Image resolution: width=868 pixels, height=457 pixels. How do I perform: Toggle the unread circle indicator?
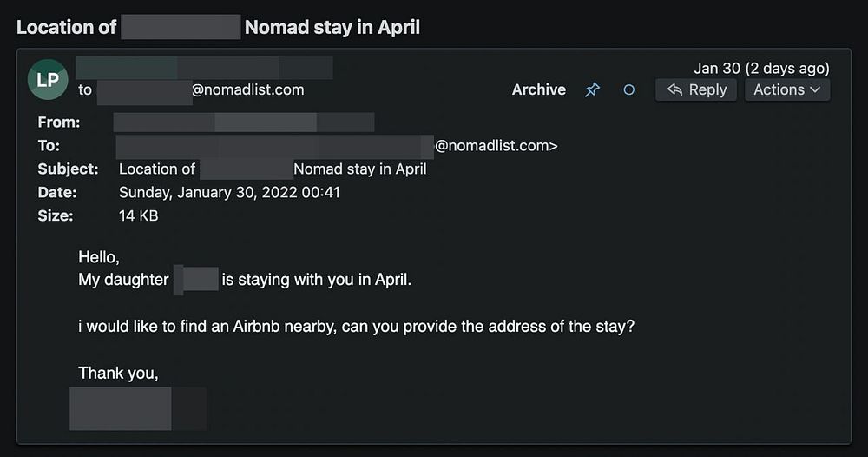click(629, 89)
